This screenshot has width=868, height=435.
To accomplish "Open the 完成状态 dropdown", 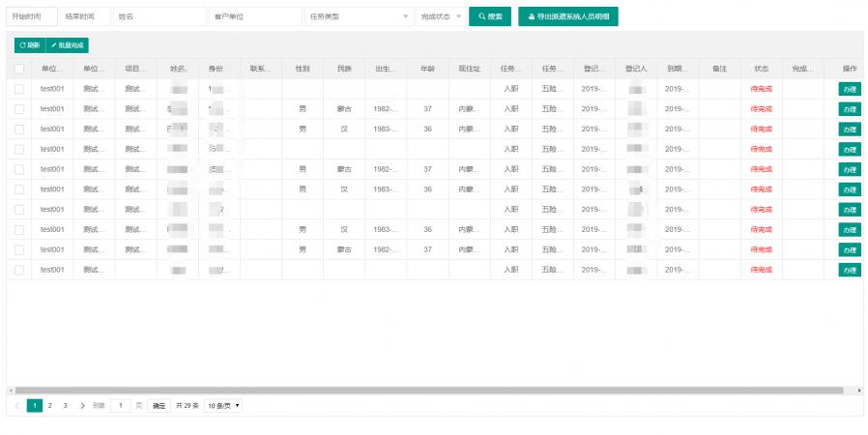I will click(x=440, y=16).
